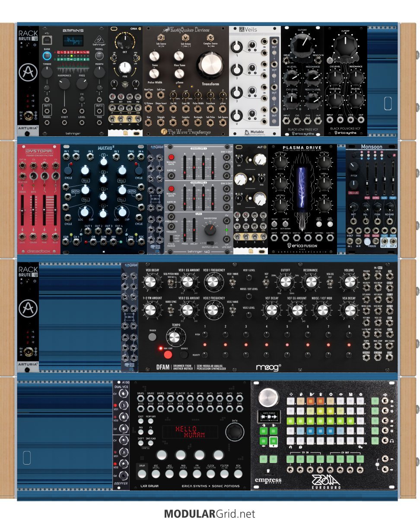Switch the DFAM VCA EG fast/slow toggle
Viewport: 420px width, 523px height.
point(330,283)
